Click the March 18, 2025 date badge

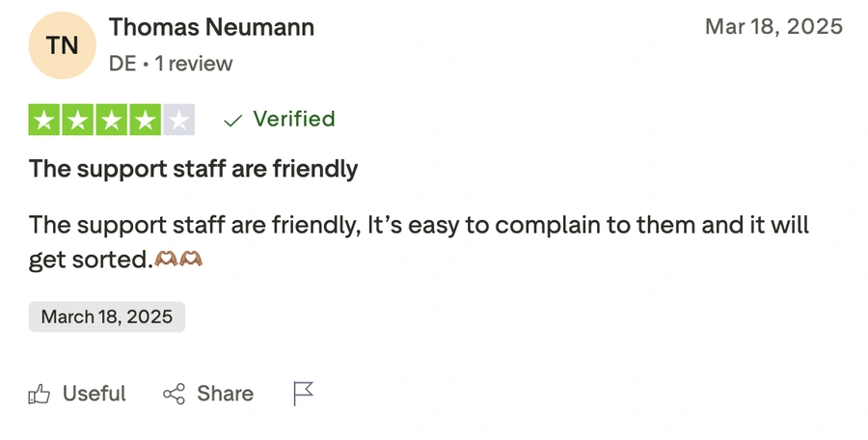[106, 316]
